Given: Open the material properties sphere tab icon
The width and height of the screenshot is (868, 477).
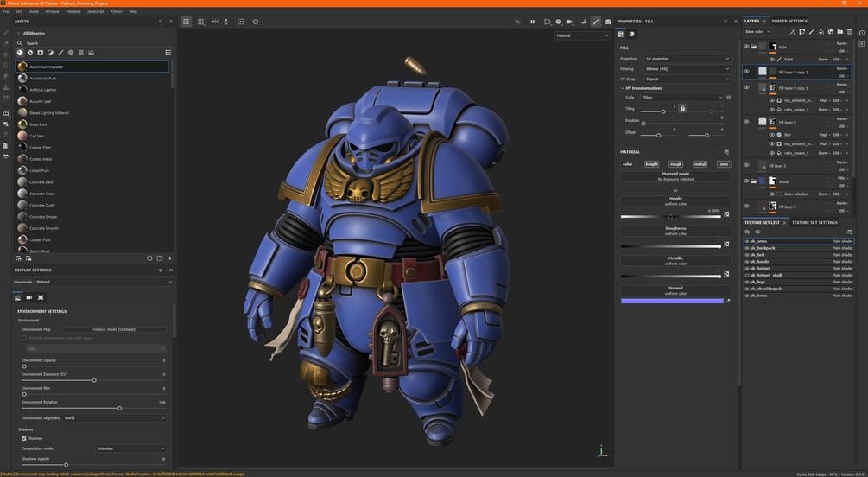Looking at the screenshot, I should tap(631, 35).
